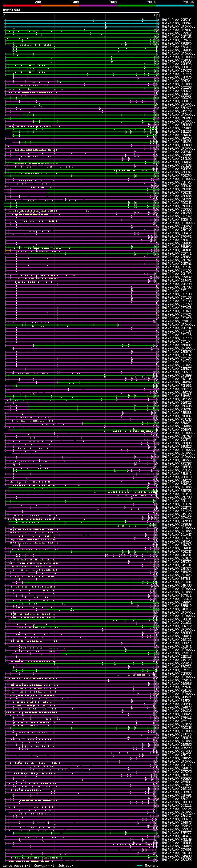Select hit UniRef100_C7T147
Image resolution: width=197 pixels, height=868 pixels.
coord(177,216)
